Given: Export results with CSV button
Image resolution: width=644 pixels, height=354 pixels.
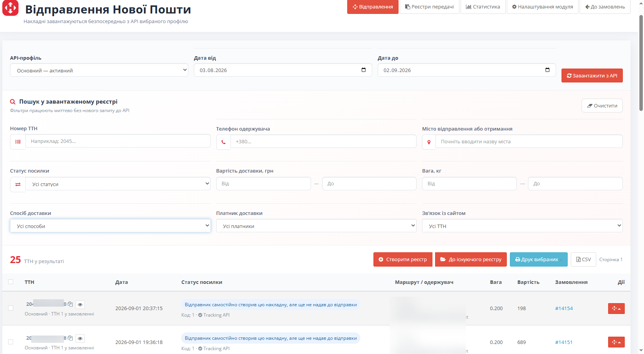Looking at the screenshot, I should point(583,260).
